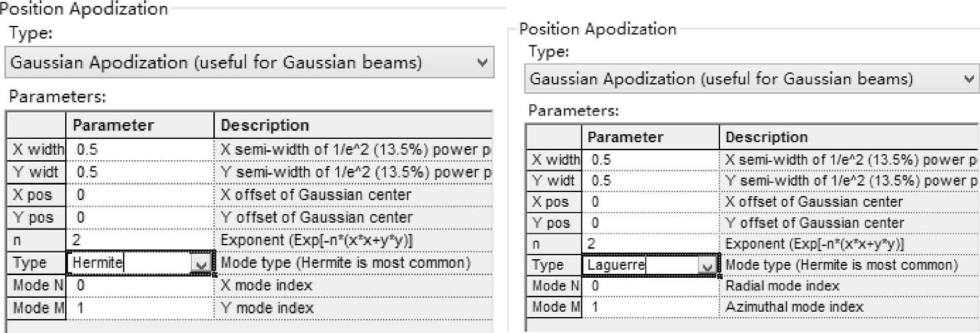This screenshot has width=980, height=333.
Task: Select right X pos value cell
Action: coord(650,202)
